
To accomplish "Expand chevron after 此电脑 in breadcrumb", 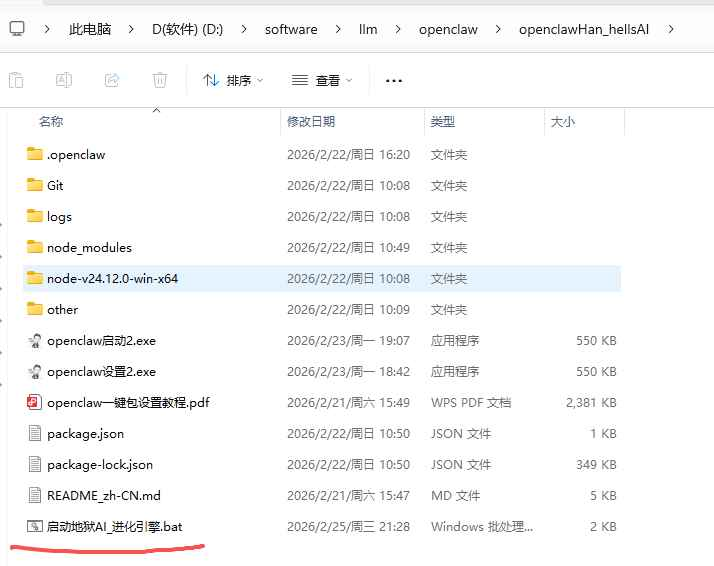I will [131, 29].
